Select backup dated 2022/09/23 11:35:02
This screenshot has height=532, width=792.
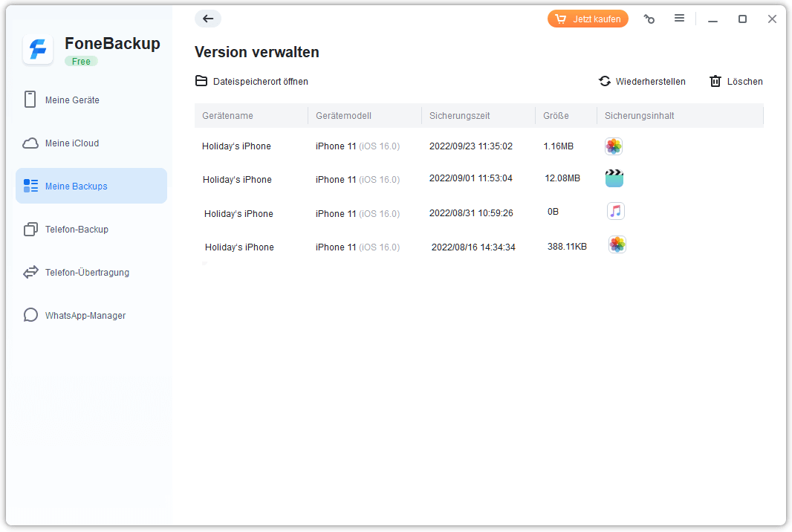471,146
